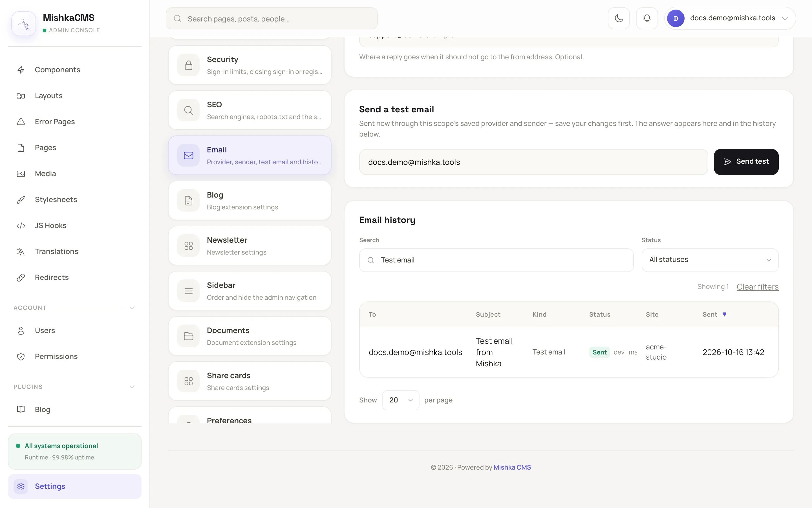Click the D user avatar
This screenshot has width=812, height=508.
point(676,18)
